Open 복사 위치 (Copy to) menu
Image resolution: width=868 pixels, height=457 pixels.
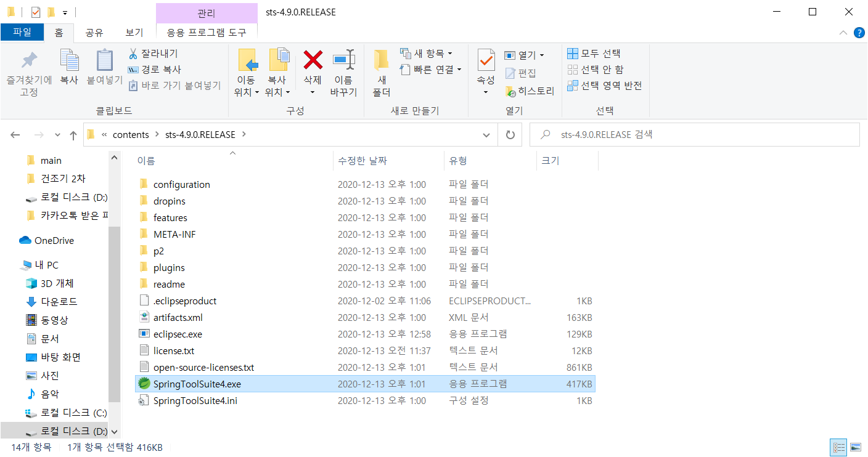click(x=277, y=74)
